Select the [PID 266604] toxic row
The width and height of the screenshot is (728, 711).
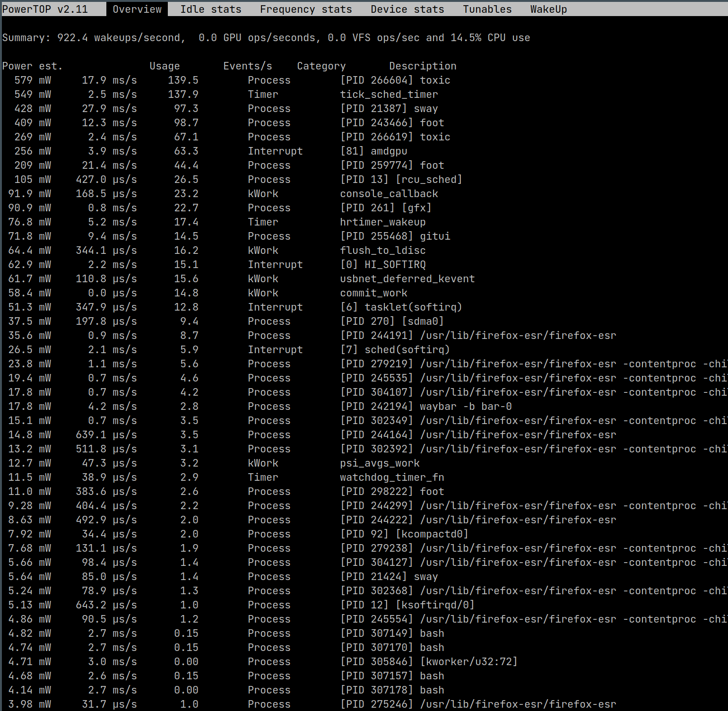pos(364,80)
